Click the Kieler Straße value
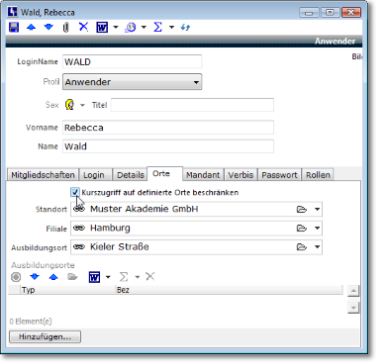 (x=119, y=247)
